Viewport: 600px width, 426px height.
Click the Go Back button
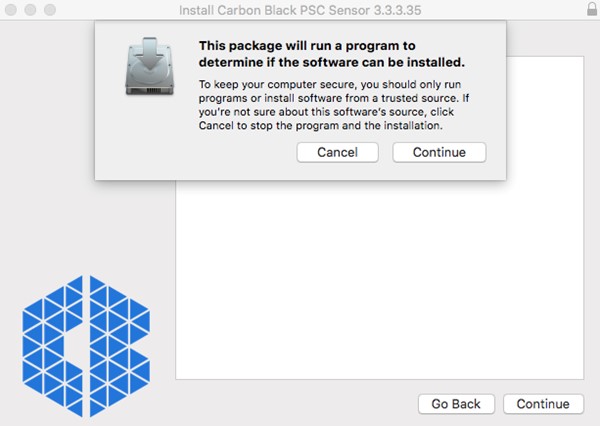point(456,404)
